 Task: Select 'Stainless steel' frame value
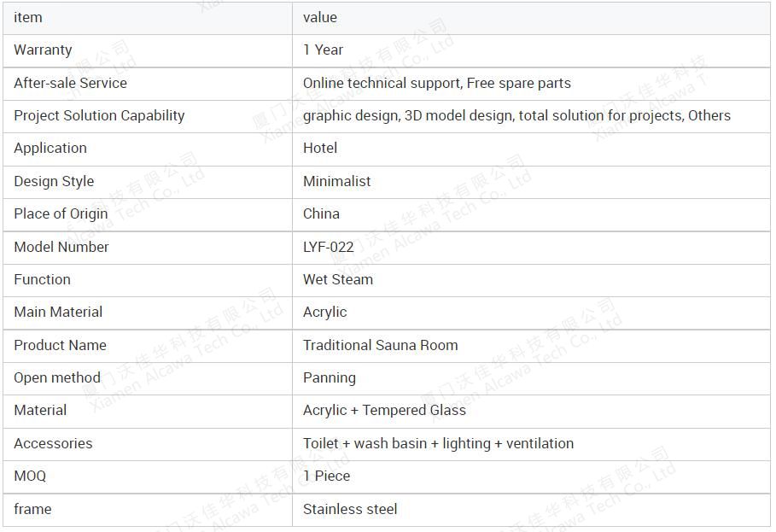click(350, 509)
